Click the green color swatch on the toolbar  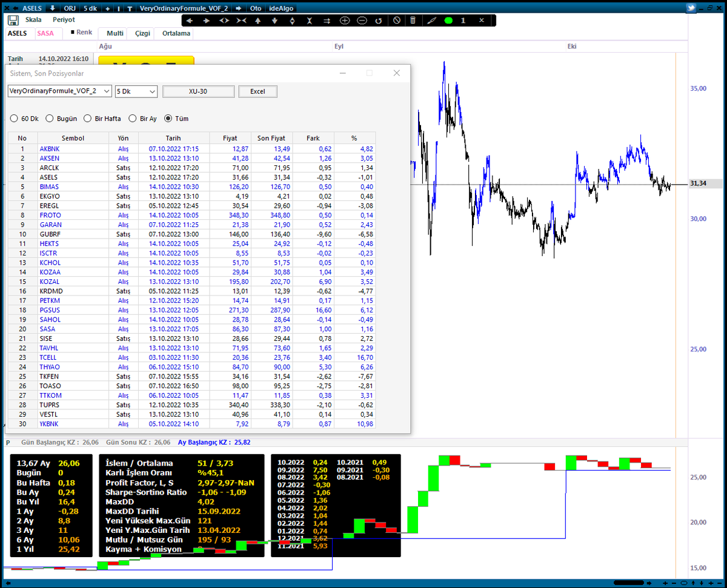click(x=446, y=20)
